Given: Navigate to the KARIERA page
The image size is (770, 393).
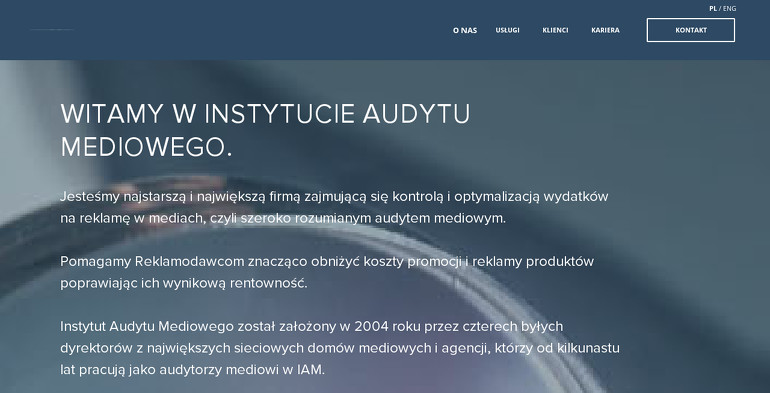Looking at the screenshot, I should (605, 30).
